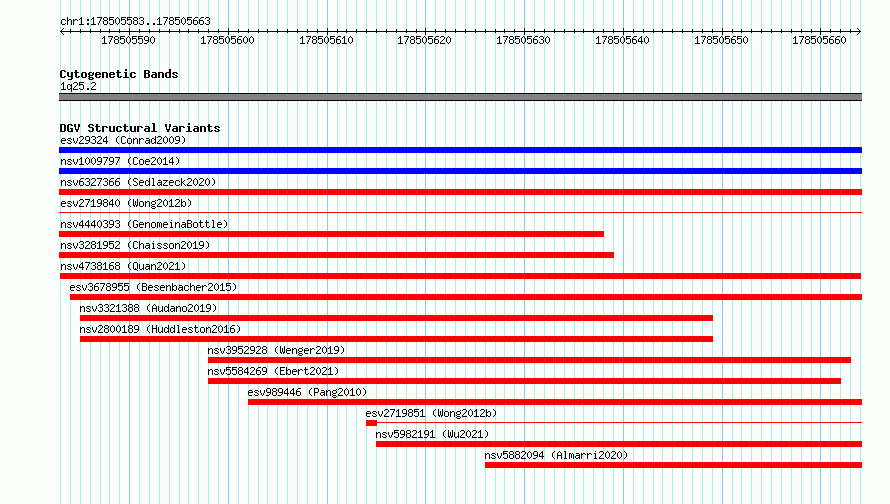Open the nsv5584269 (Ebert2021) label
The image size is (890, 504).
tap(273, 371)
